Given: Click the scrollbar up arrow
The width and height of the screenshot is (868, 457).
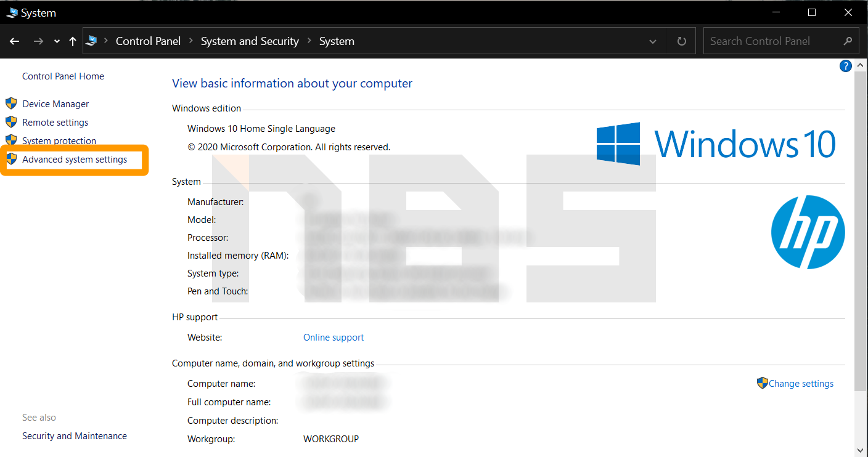Looking at the screenshot, I should pyautogui.click(x=861, y=65).
